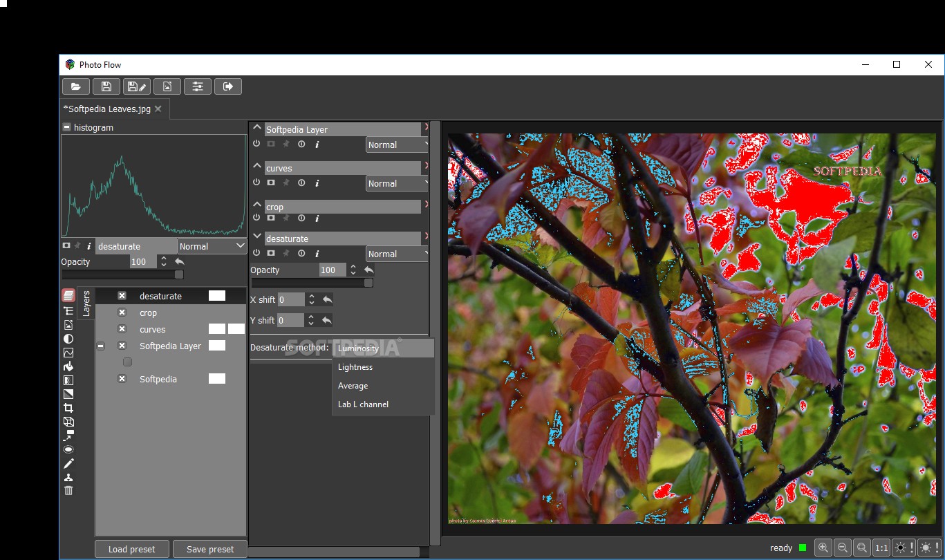This screenshot has width=945, height=560.
Task: Select the Clone stamp tool
Action: (68, 476)
